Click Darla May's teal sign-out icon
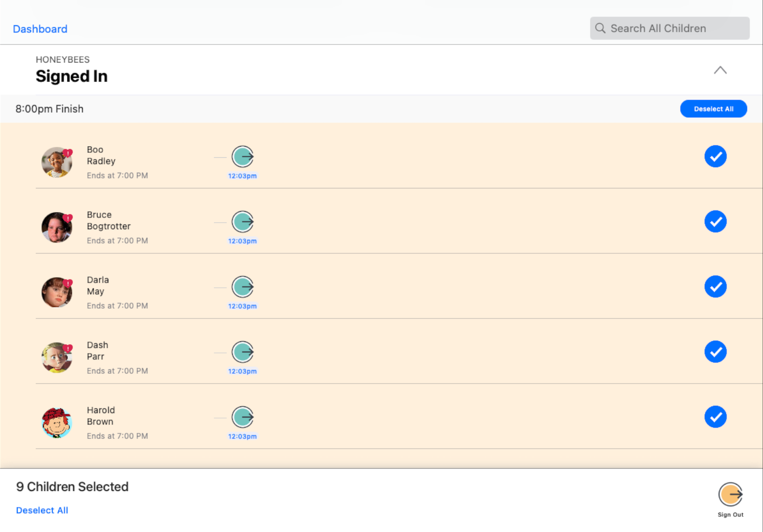 click(243, 287)
